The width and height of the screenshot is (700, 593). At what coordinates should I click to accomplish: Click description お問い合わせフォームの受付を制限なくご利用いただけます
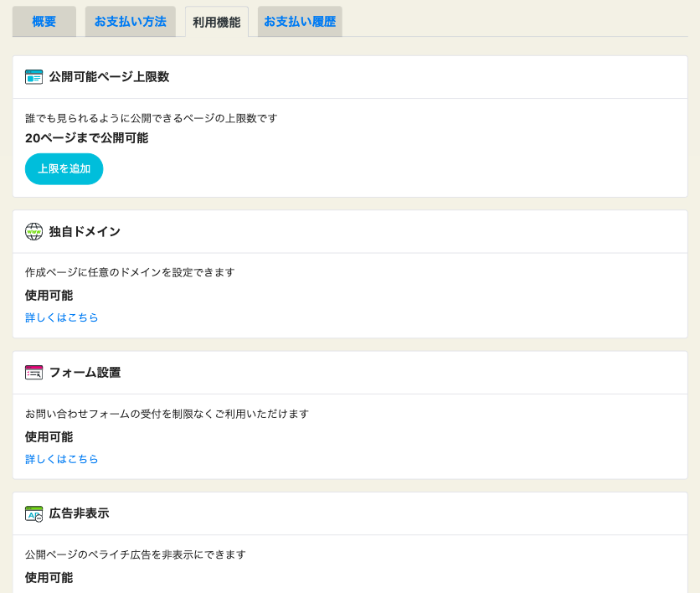click(167, 414)
